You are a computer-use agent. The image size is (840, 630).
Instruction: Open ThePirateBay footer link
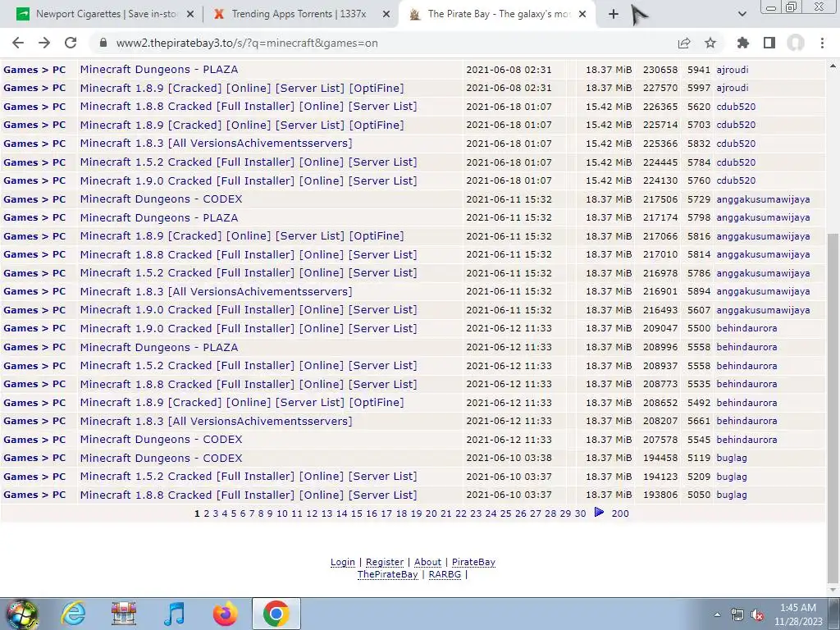pos(387,574)
